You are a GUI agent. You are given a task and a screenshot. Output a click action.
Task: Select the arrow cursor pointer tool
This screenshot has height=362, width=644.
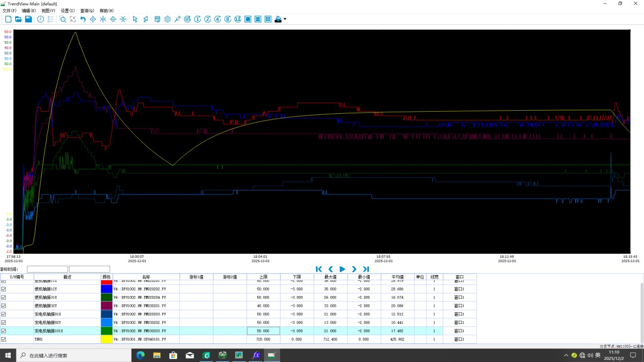[135, 19]
